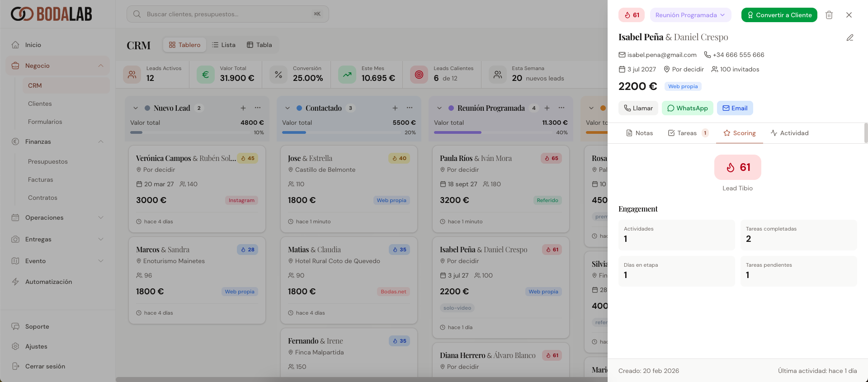This screenshot has width=868, height=382.
Task: Add a card to Reunión Programada column
Action: coord(547,108)
